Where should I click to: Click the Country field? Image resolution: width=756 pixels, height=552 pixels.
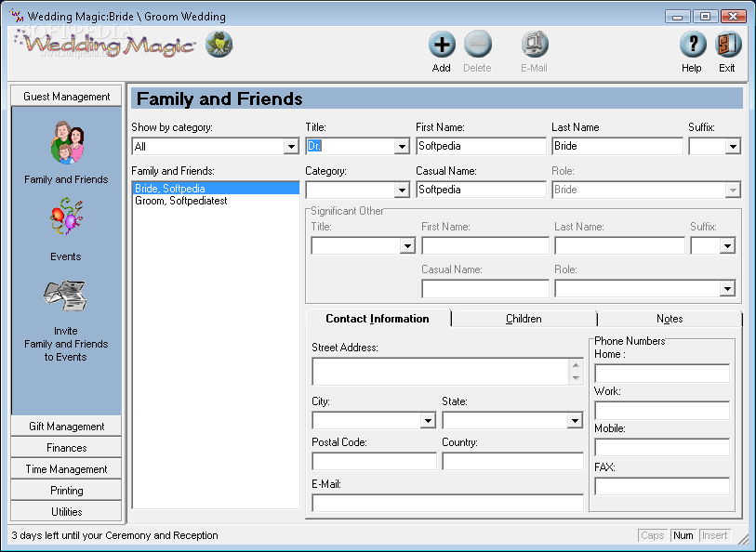(512, 461)
